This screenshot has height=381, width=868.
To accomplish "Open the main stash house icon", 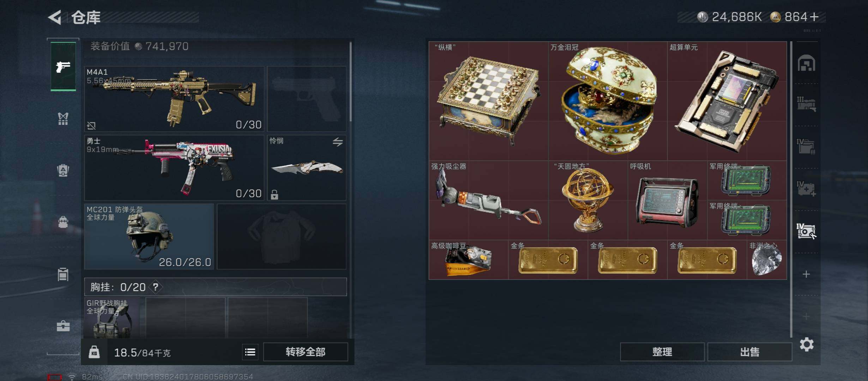I will tap(807, 63).
